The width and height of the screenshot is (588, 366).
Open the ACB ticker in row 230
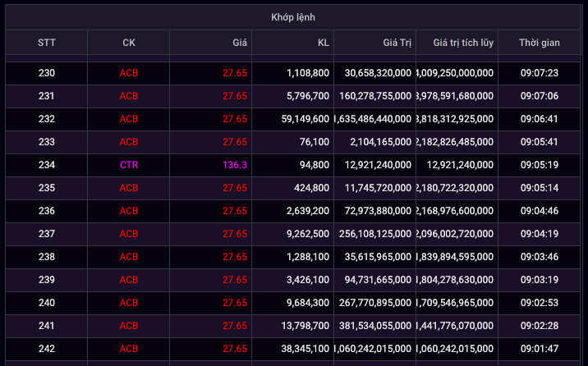tap(129, 73)
